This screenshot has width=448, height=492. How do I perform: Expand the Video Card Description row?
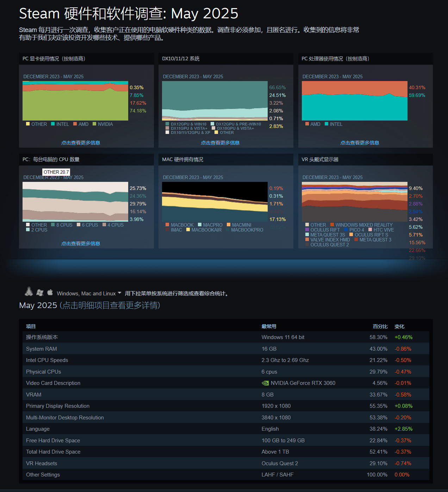[x=226, y=383]
